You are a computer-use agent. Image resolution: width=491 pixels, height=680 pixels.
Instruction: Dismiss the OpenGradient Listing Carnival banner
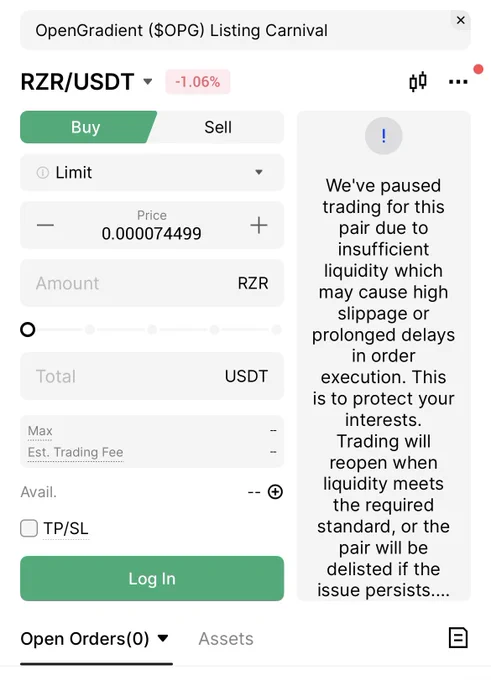(461, 20)
